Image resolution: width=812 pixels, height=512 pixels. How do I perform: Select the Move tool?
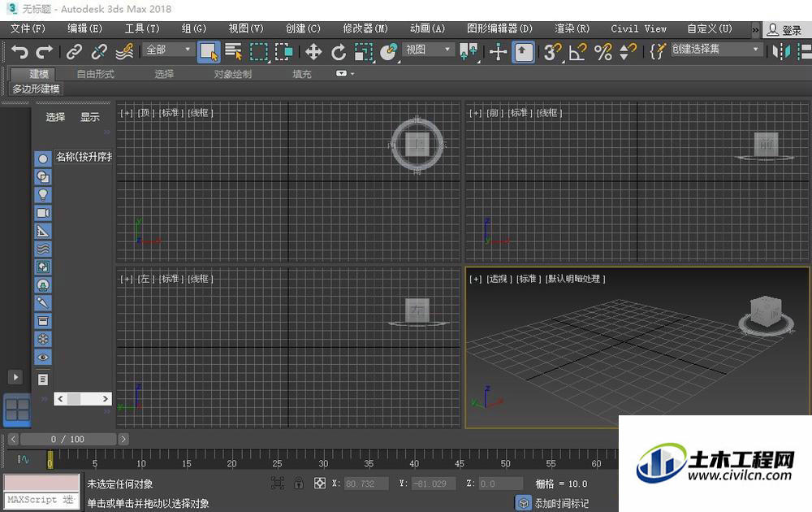pos(313,52)
